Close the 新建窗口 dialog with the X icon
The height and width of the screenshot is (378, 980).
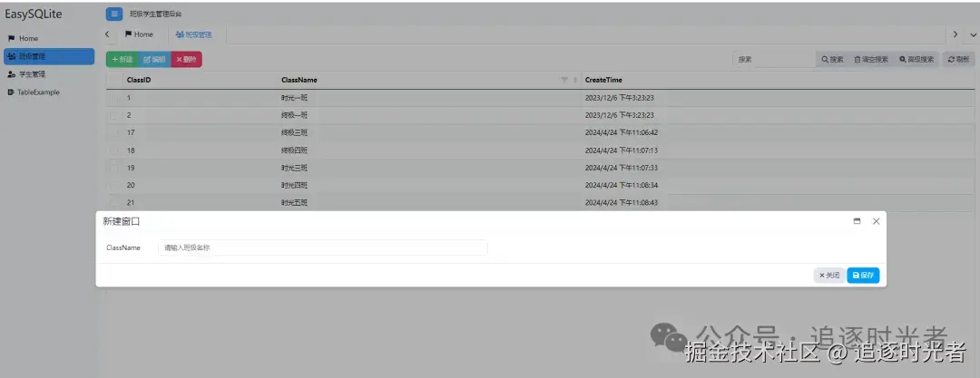[877, 221]
